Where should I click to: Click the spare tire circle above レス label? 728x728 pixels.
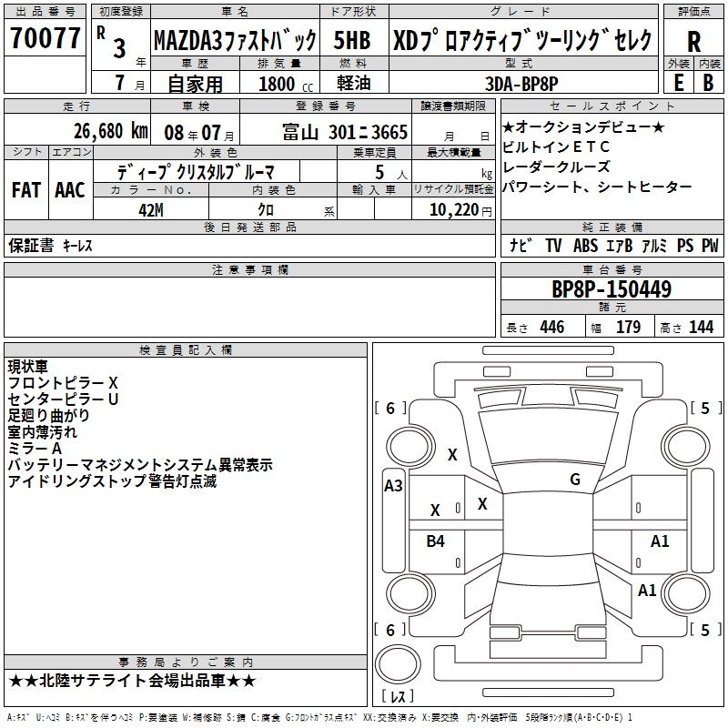(x=398, y=663)
